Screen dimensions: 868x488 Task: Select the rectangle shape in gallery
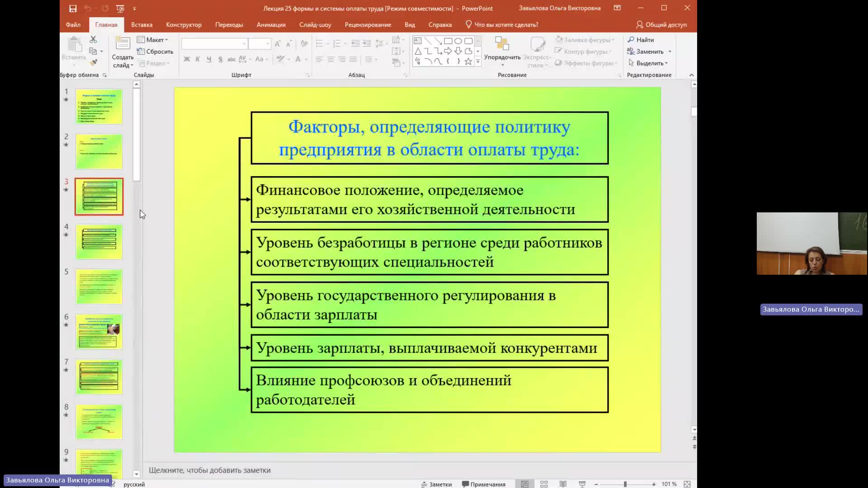pyautogui.click(x=448, y=41)
